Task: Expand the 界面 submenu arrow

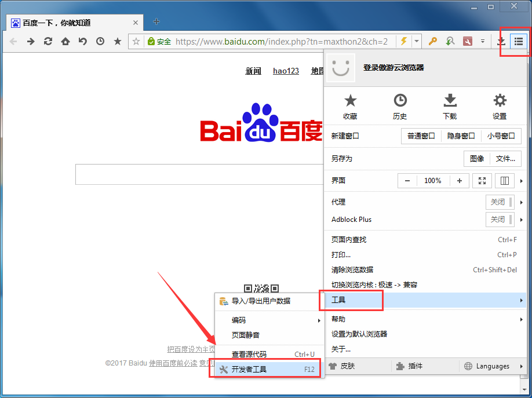Action: click(521, 181)
